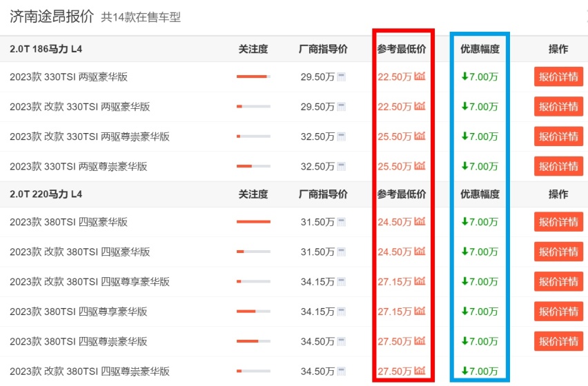The image size is (588, 386).
Task: Click lowest price 27.50万 of 2023款 380TSI 四驱尊崇豪华版
Action: tap(395, 341)
